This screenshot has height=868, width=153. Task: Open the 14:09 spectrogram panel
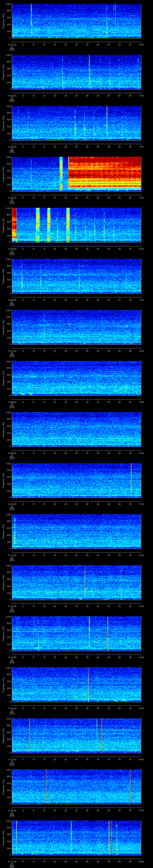point(77,429)
